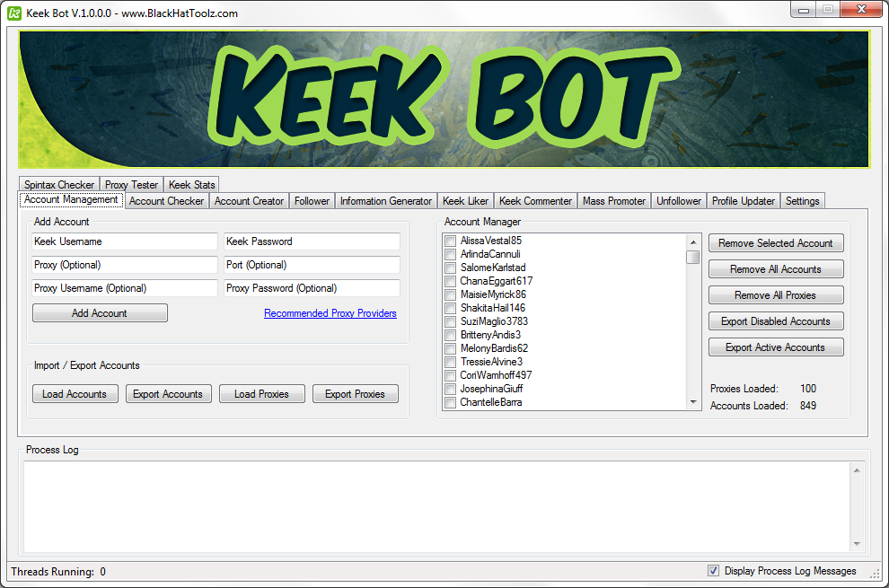
Task: Click the Load Accounts button
Action: [75, 394]
